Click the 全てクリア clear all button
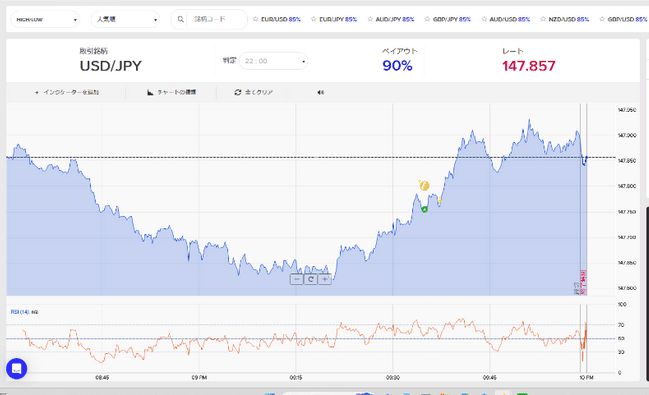Viewport: 649px width, 395px height. (254, 92)
